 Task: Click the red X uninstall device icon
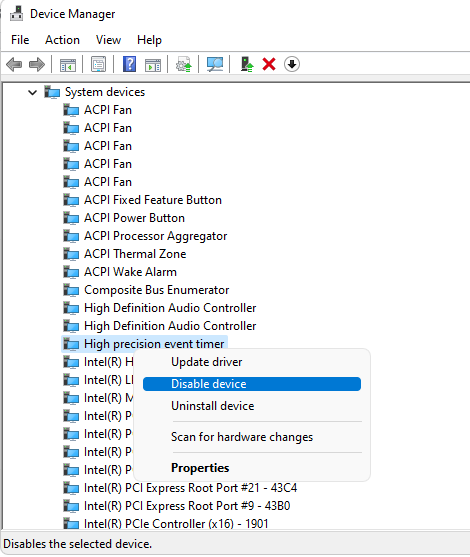(269, 64)
